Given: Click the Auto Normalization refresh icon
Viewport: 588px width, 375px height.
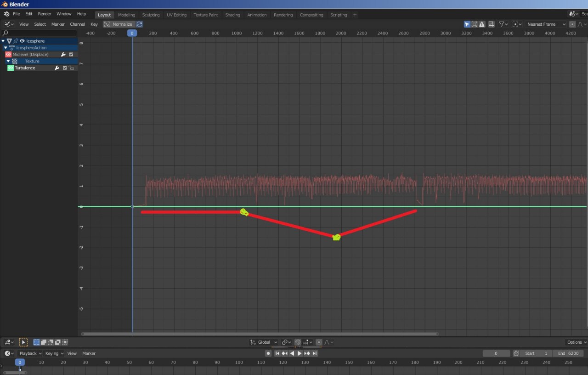Looking at the screenshot, I should click(139, 24).
